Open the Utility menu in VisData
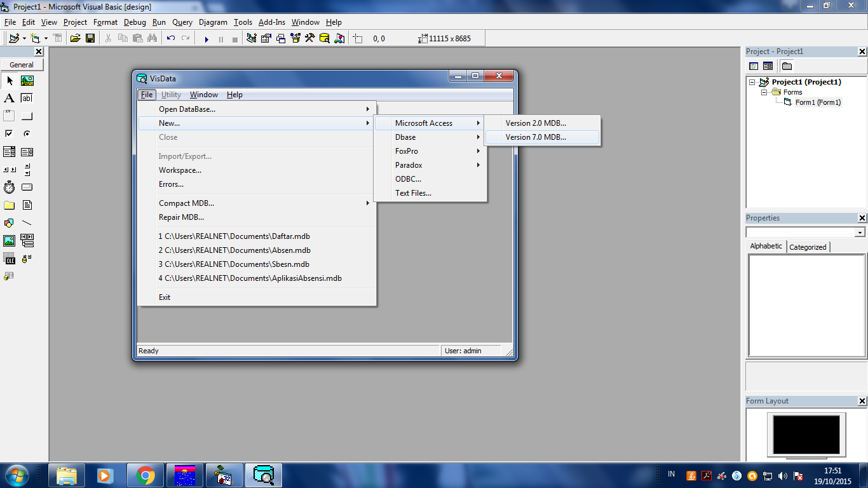Image resolution: width=868 pixels, height=488 pixels. tap(170, 94)
